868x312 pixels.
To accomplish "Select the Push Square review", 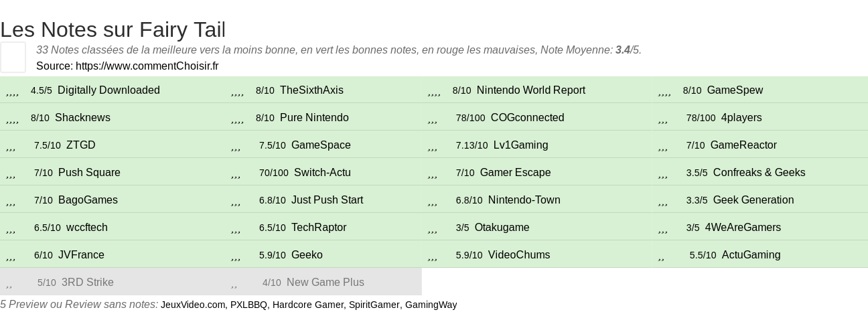I will tap(89, 173).
